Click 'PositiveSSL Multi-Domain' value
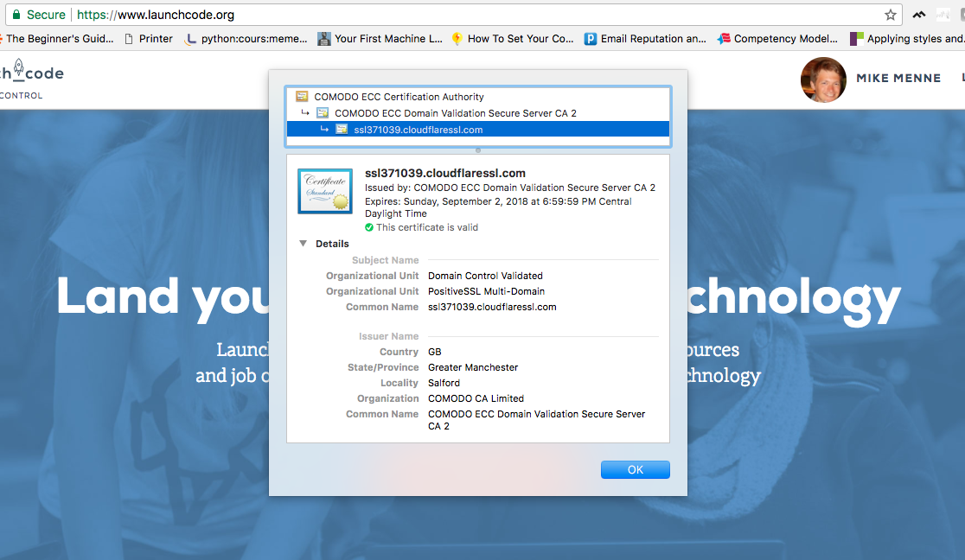The image size is (965, 560). click(486, 291)
